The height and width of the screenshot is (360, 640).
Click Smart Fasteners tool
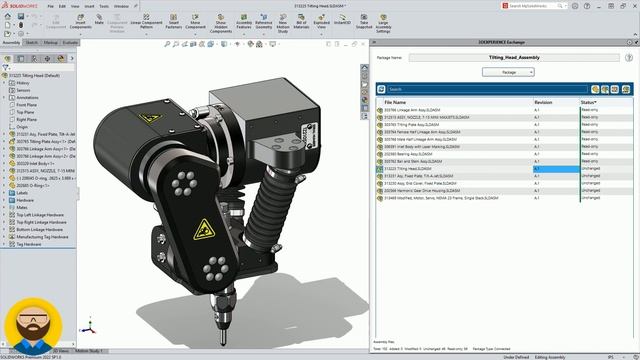(x=173, y=21)
